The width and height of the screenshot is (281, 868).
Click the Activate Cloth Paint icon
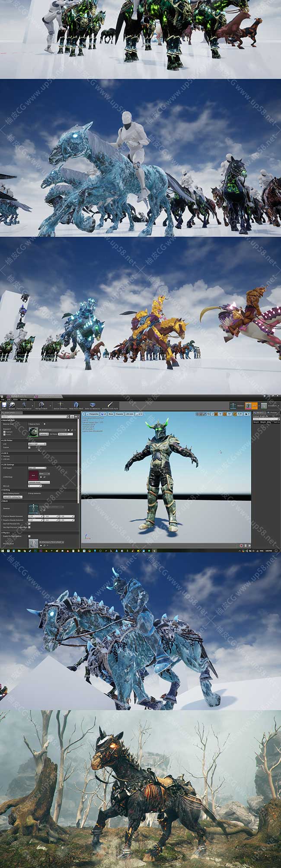click(110, 405)
